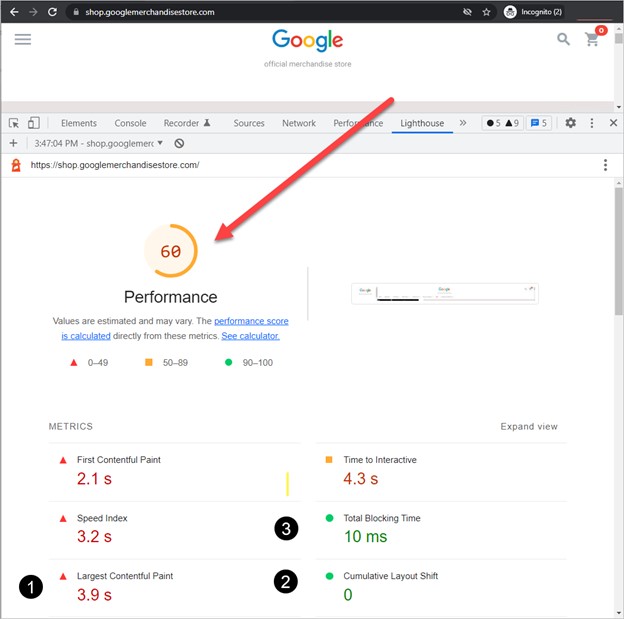Click the Google store logo
624x619 pixels.
click(x=308, y=40)
